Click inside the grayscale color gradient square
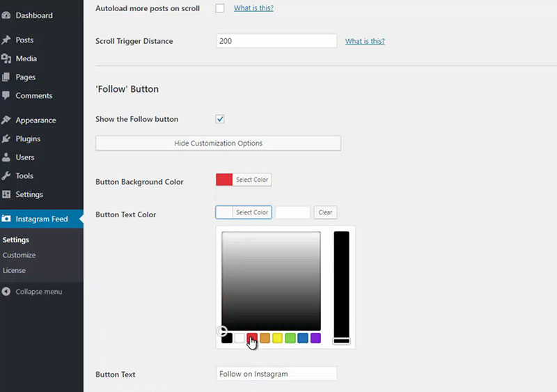 pos(271,281)
